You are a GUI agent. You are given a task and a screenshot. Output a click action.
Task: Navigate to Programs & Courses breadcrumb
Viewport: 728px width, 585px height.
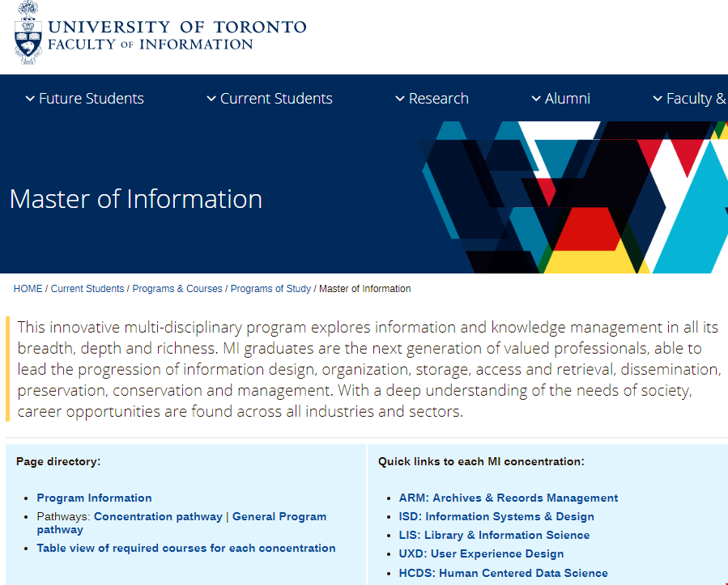click(177, 289)
